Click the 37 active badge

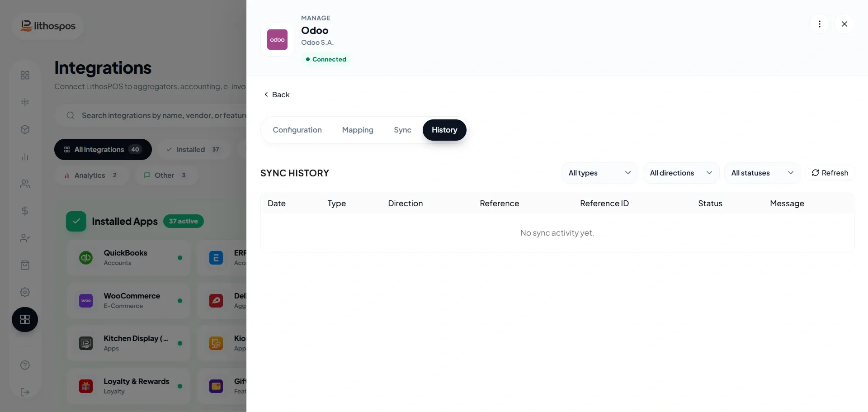click(x=184, y=221)
